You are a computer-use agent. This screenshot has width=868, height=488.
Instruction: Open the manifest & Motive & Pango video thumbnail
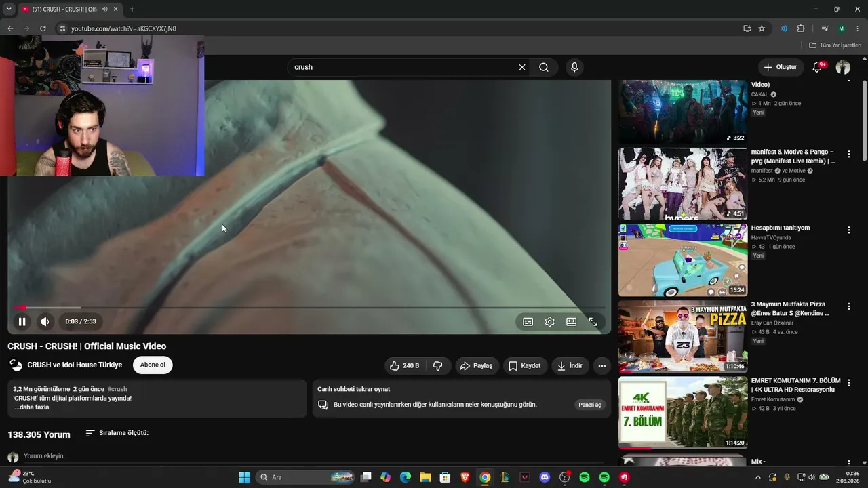click(683, 184)
